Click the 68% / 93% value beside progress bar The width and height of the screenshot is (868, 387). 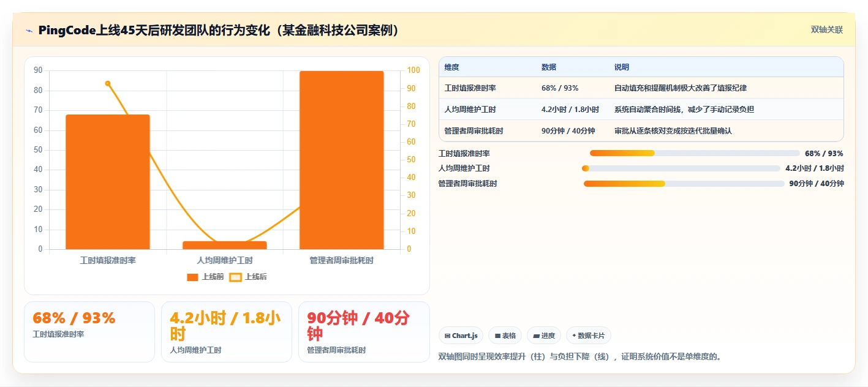[824, 154]
